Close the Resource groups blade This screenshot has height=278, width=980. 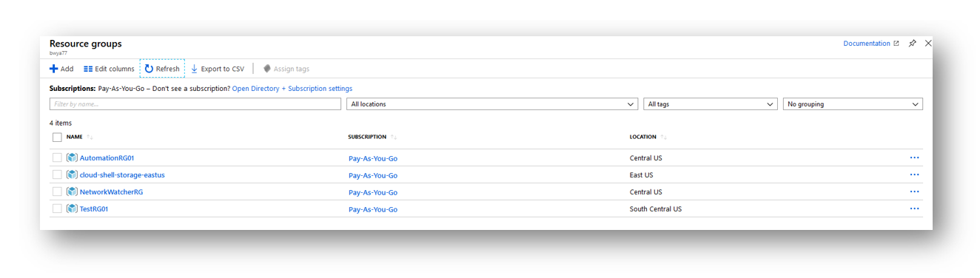pos(928,44)
